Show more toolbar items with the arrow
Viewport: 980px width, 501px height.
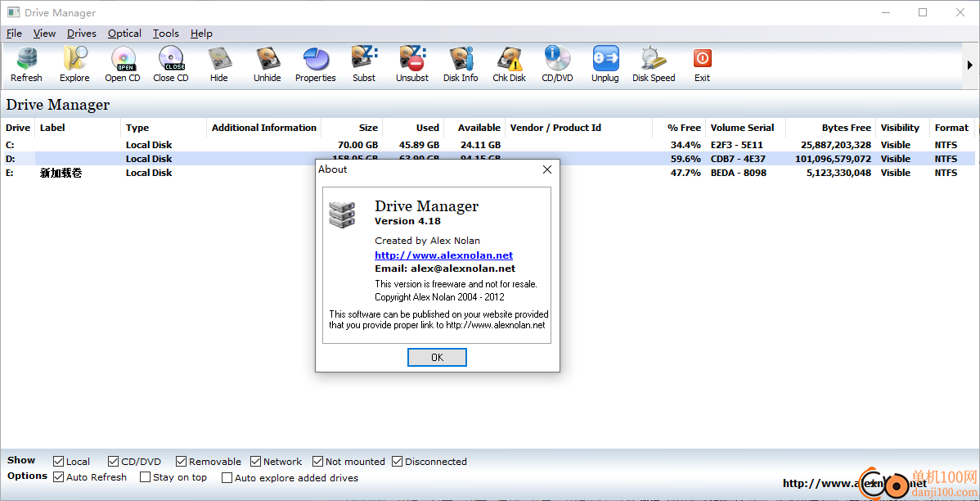[970, 65]
